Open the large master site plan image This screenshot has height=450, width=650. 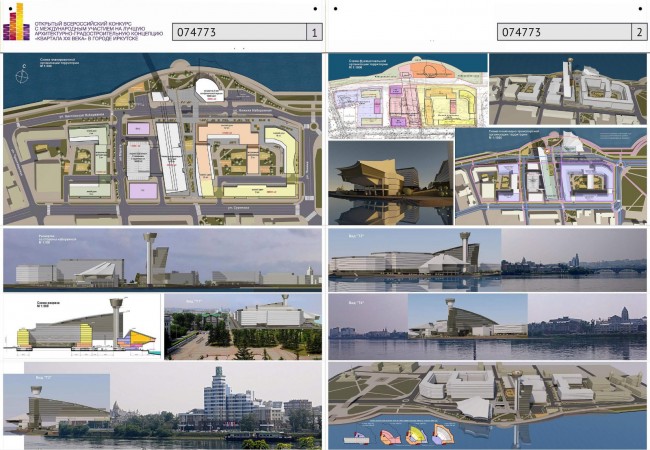click(162, 139)
